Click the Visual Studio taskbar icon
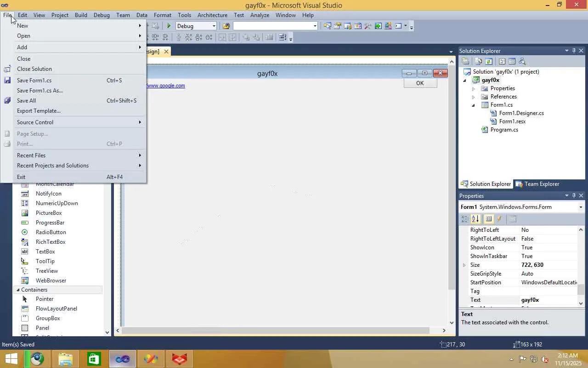Viewport: 588px width, 368px height. coord(123,359)
